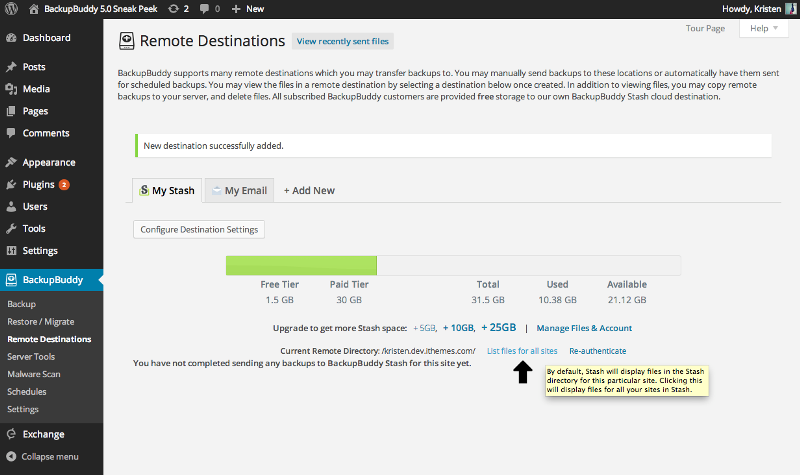Open the Exchange menu
This screenshot has height=475, width=800.
(x=43, y=434)
